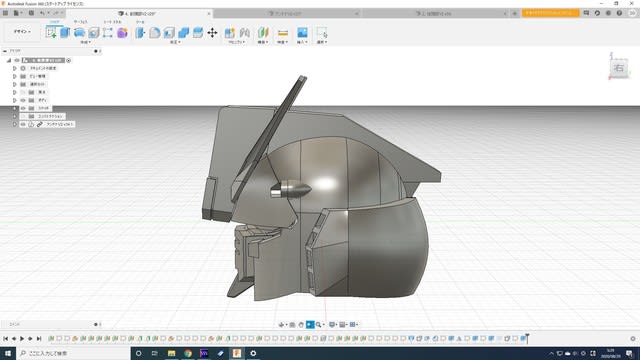This screenshot has width=640, height=360.
Task: Click the Combine bodies tool icon
Action: tap(184, 33)
